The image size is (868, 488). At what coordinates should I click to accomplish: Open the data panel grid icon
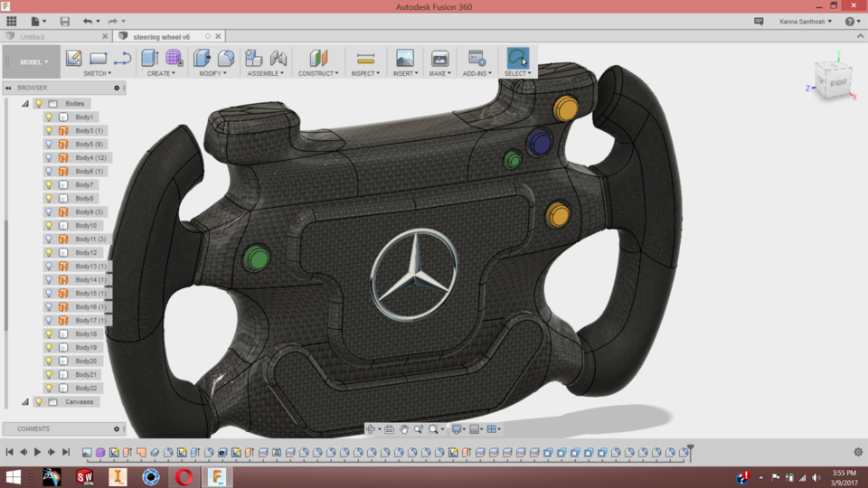(x=12, y=22)
